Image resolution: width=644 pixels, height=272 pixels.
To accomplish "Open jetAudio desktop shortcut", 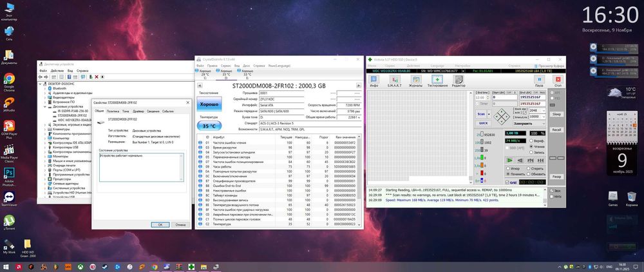I will click(8, 105).
